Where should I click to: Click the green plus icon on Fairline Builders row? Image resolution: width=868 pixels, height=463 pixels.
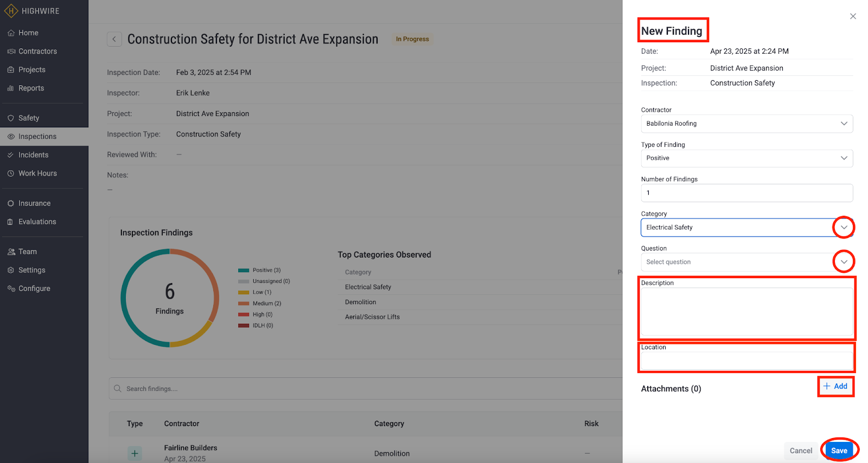pos(135,453)
